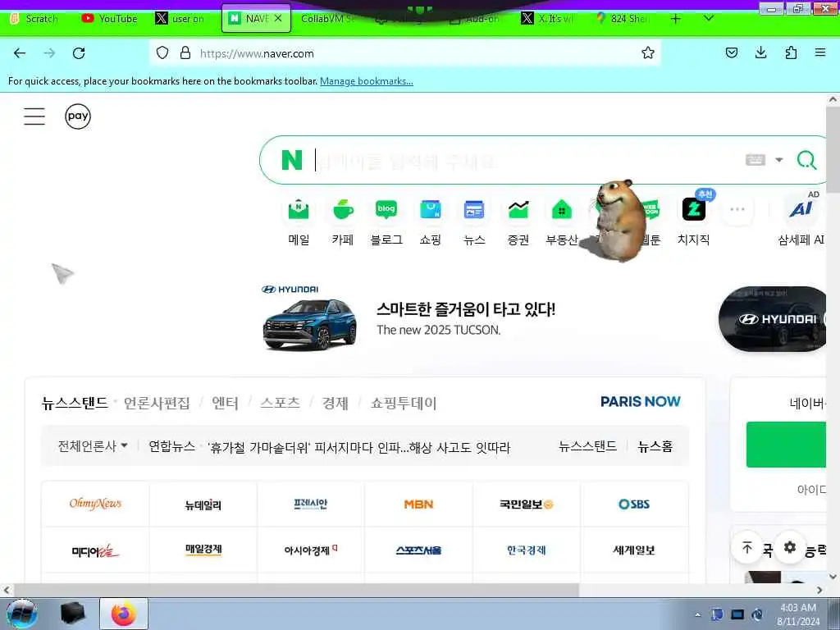Screen dimensions: 840x630
Task: Close the NAVER tab
Action: 278,18
